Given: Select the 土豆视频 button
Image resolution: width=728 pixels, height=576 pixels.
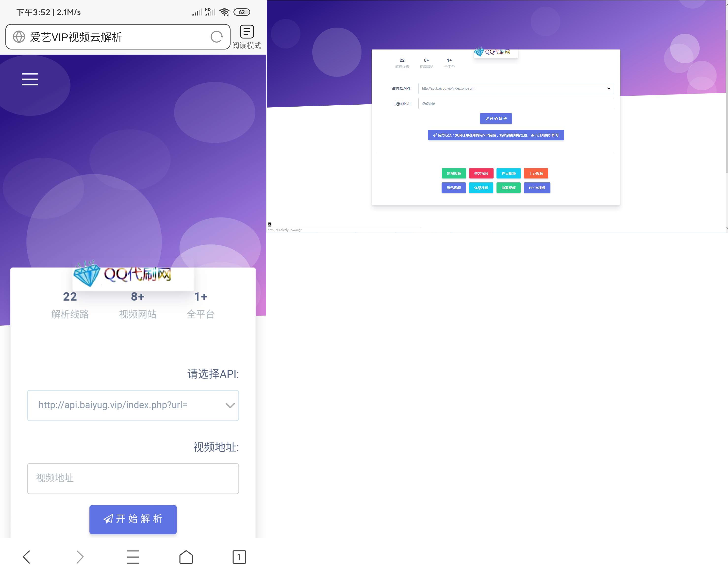Looking at the screenshot, I should click(x=536, y=173).
